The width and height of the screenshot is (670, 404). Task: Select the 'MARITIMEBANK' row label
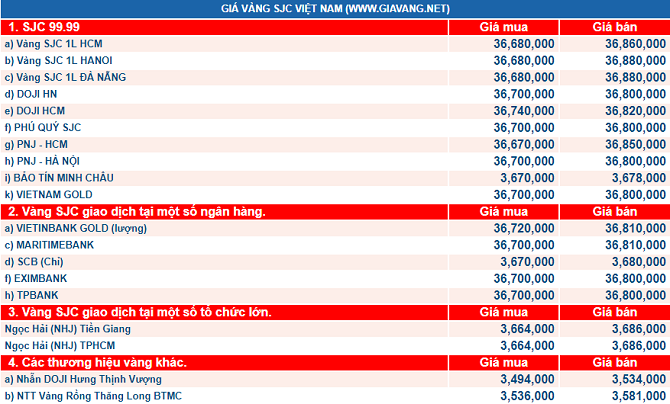(x=49, y=245)
